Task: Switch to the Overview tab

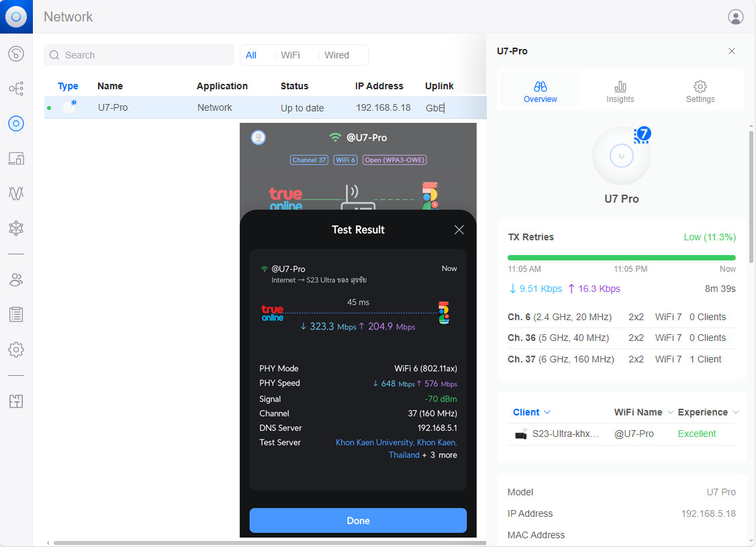Action: point(540,91)
